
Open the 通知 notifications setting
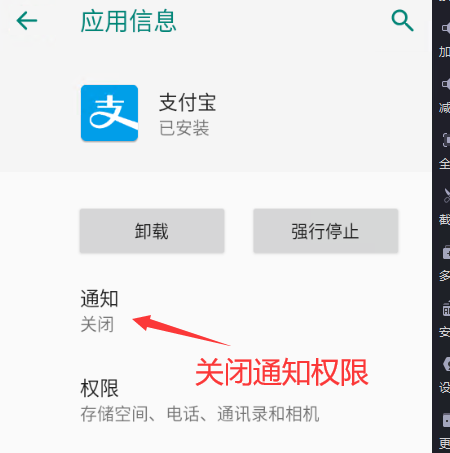coord(216,311)
